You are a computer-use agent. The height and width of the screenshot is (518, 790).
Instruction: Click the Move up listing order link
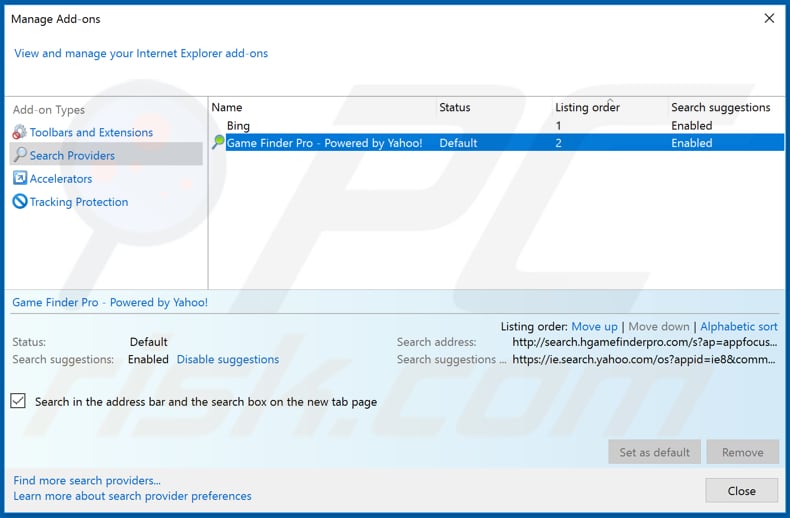pos(594,327)
